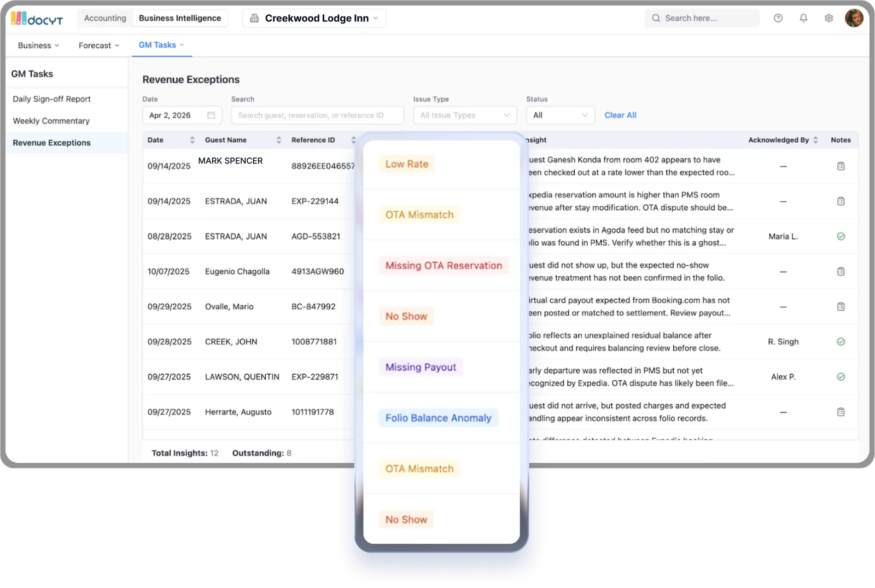Open notes icon for Herrarte, Augusto row
875x588 pixels.
click(841, 412)
